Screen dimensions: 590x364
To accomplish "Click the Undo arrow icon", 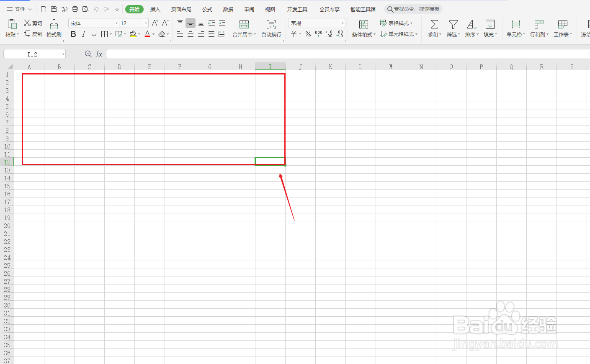I will [96, 9].
